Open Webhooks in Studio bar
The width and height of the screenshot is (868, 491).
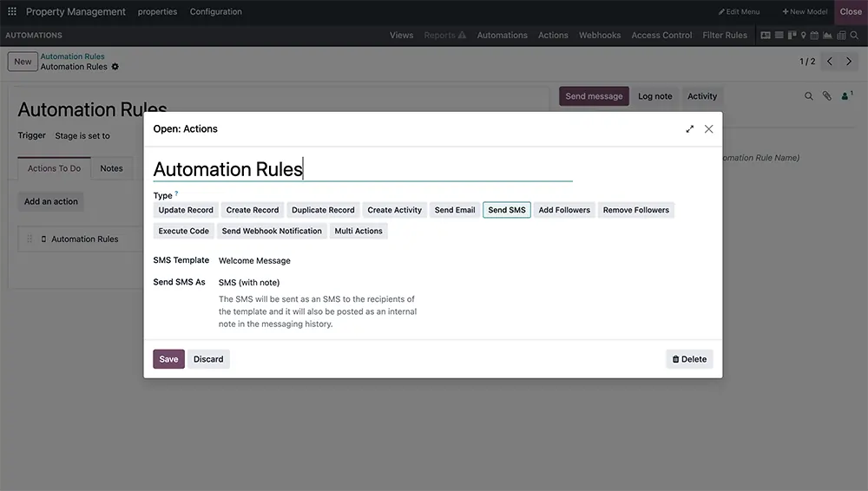pyautogui.click(x=600, y=35)
